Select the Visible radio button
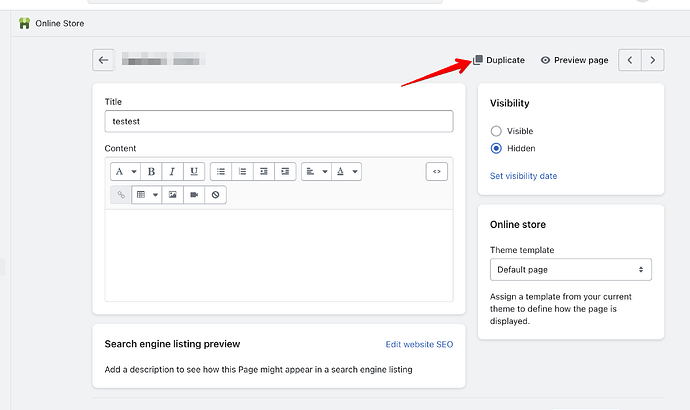 (x=496, y=131)
